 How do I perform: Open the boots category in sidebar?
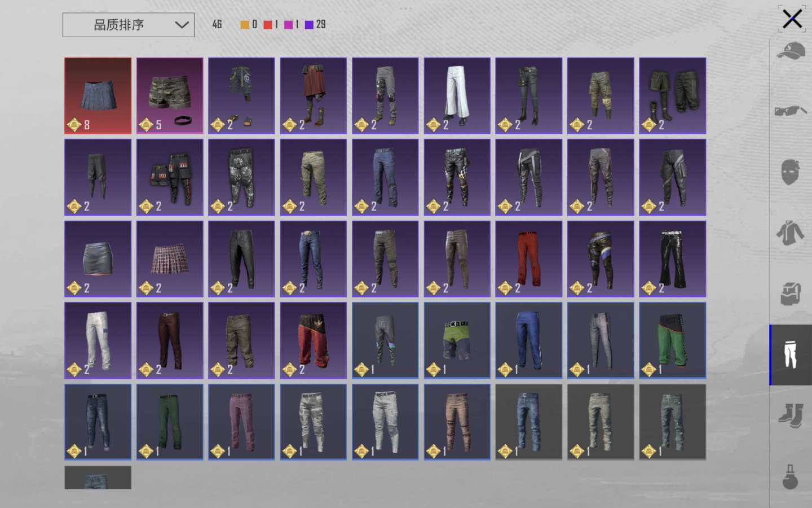[791, 415]
